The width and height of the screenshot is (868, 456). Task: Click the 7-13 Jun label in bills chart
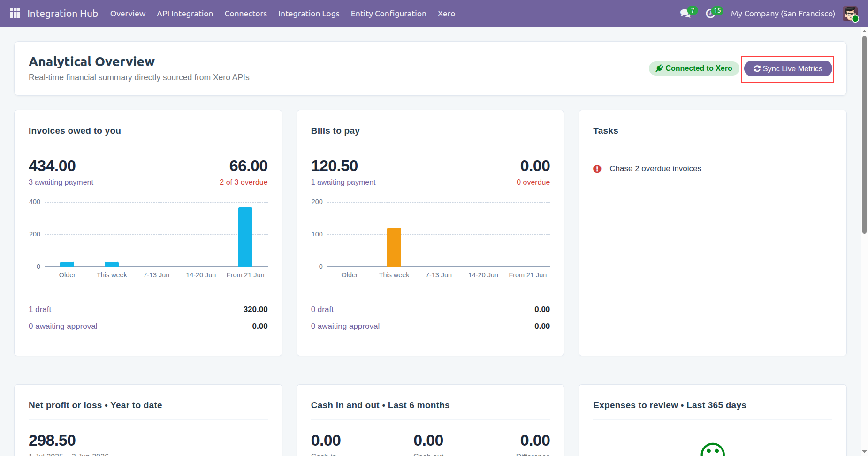(439, 275)
